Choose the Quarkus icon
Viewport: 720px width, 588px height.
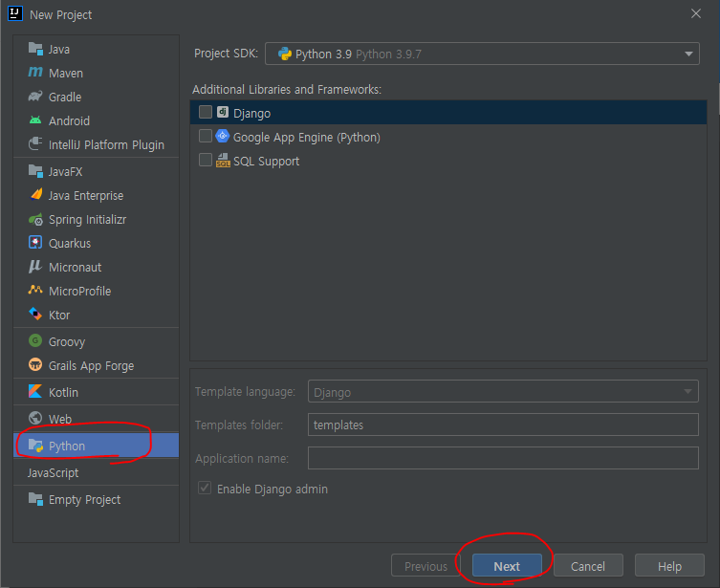tap(35, 242)
